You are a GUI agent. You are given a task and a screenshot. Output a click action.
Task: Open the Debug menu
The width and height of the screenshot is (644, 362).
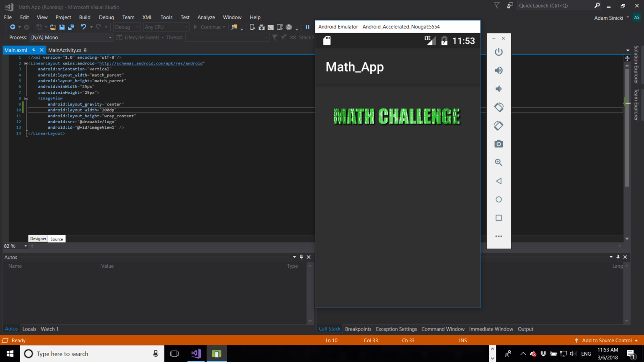(x=106, y=17)
